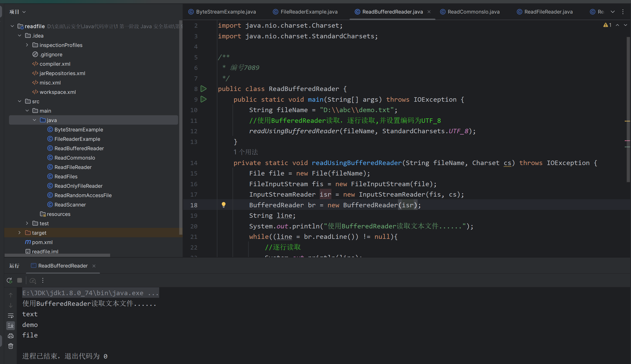The width and height of the screenshot is (631, 364).
Task: Click the warning indicator in editor corner
Action: (x=607, y=25)
